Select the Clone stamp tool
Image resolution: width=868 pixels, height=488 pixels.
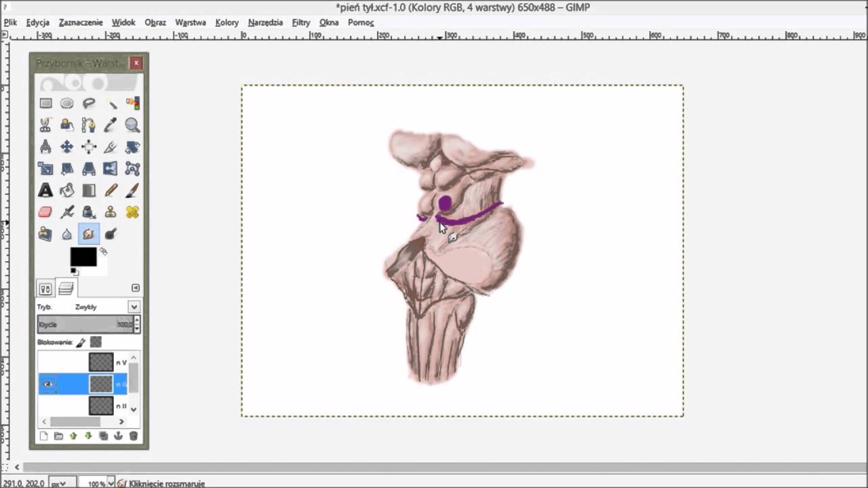tap(111, 212)
